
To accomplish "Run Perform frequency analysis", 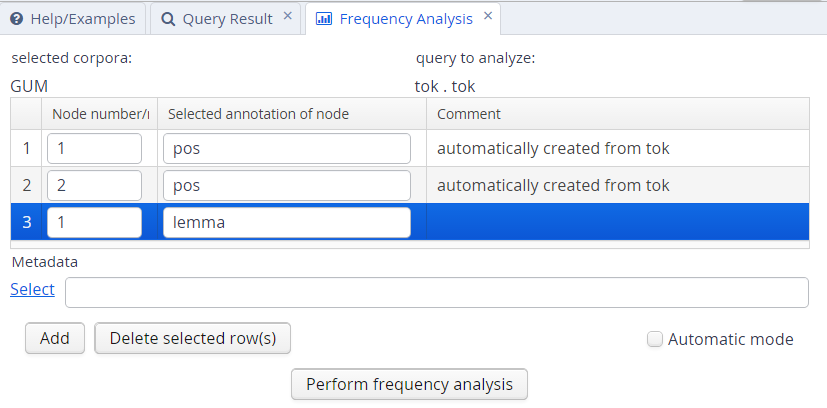I will pyautogui.click(x=409, y=384).
